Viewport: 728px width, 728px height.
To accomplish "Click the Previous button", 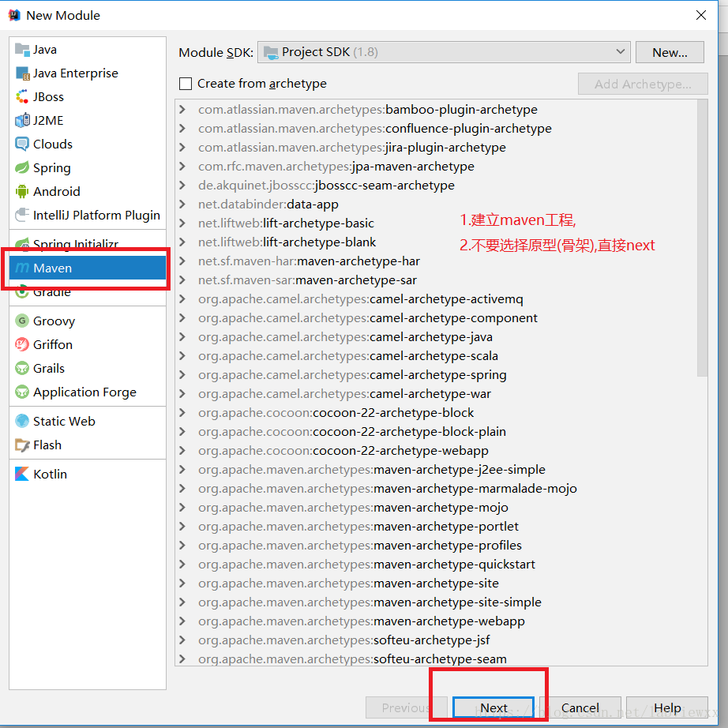I will tap(407, 707).
